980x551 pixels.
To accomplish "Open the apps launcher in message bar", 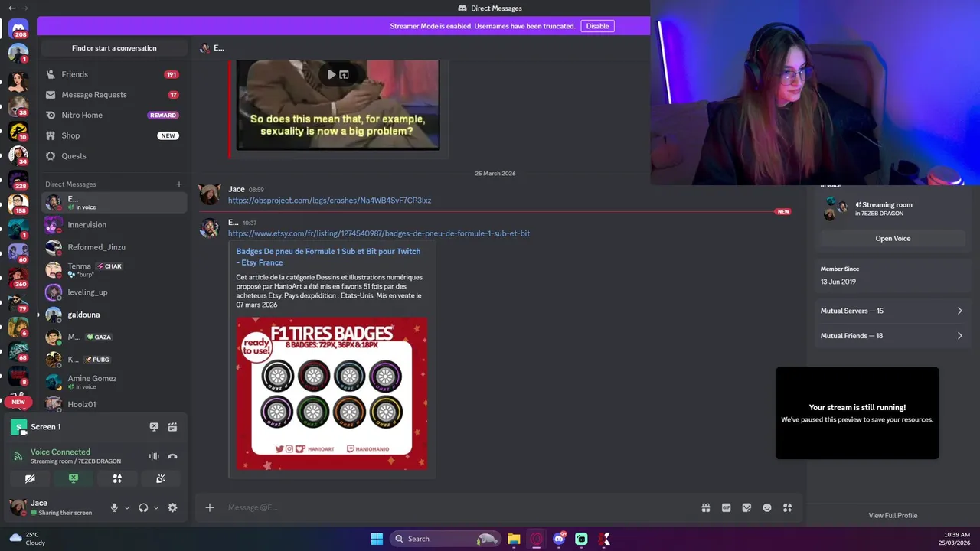I will point(788,507).
